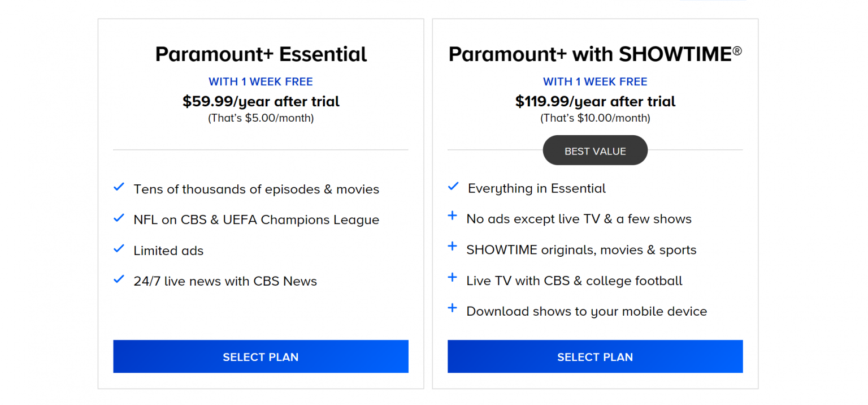The width and height of the screenshot is (868, 405).
Task: Click the checkmark beside "NFL on CBS & UEFA Champions League"
Action: 119,217
